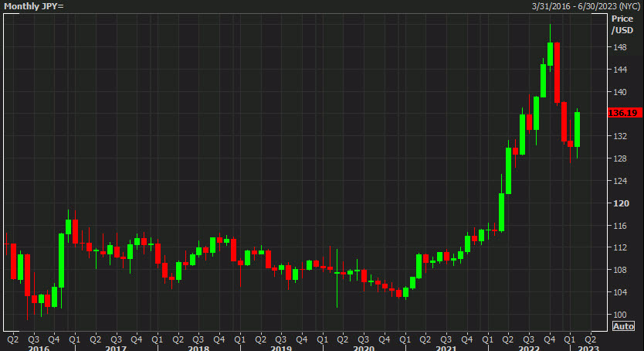Click the 128 price axis label
Screen dimensions: 644x351
pyautogui.click(x=620, y=158)
